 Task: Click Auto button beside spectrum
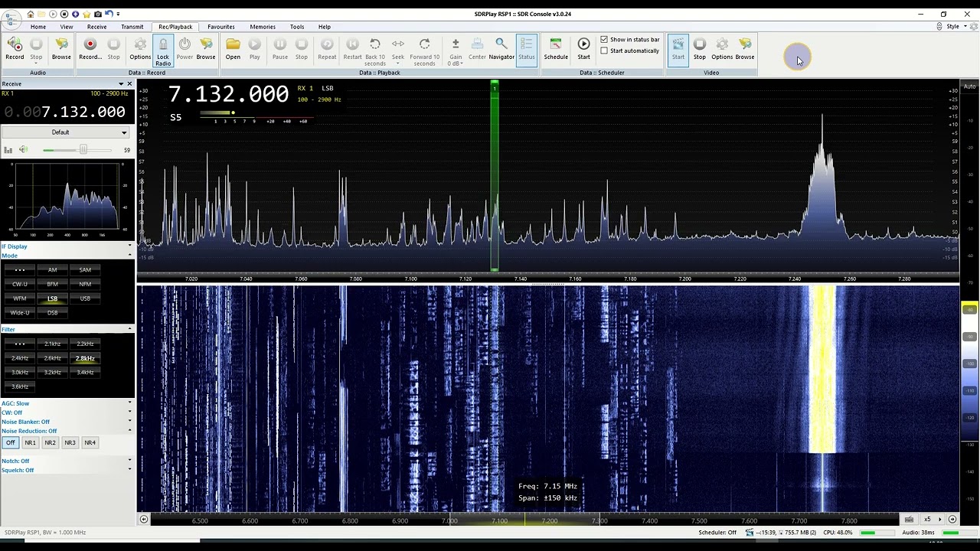pos(969,86)
